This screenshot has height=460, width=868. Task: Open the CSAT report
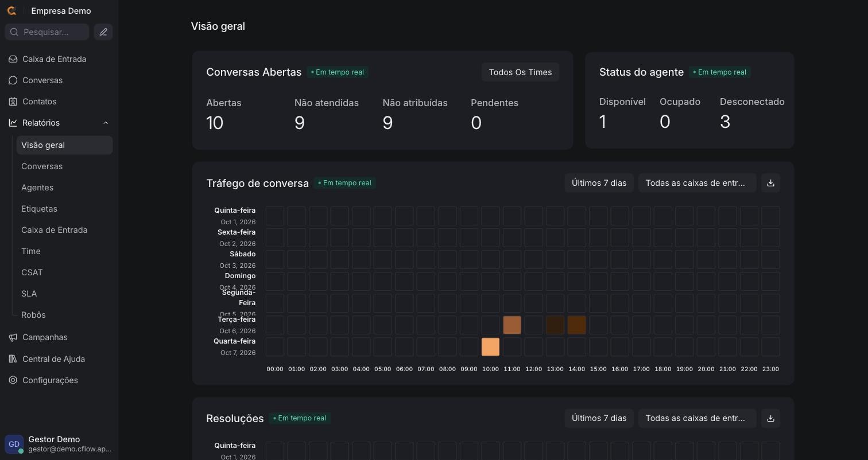pyautogui.click(x=64, y=272)
